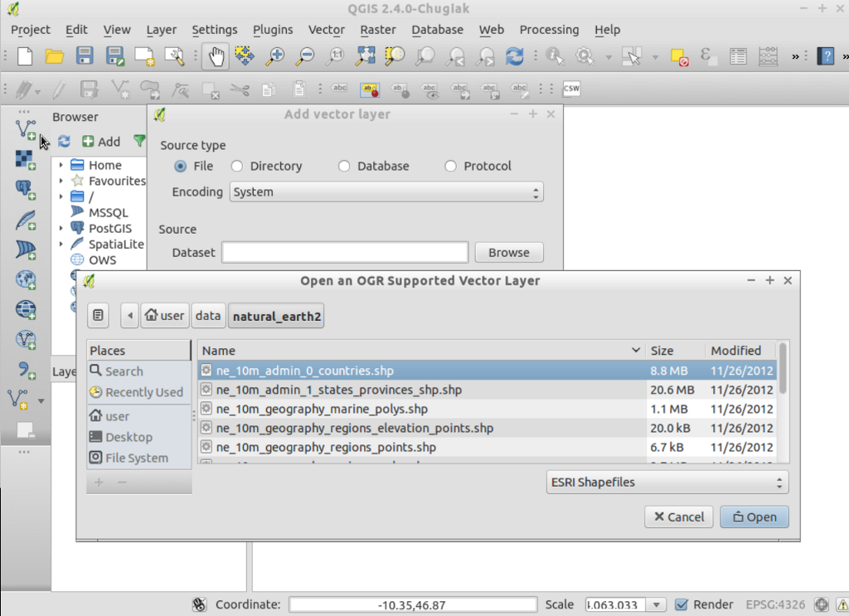Click the Add Vector Layer sidebar icon
This screenshot has height=616, width=849.
pos(26,130)
